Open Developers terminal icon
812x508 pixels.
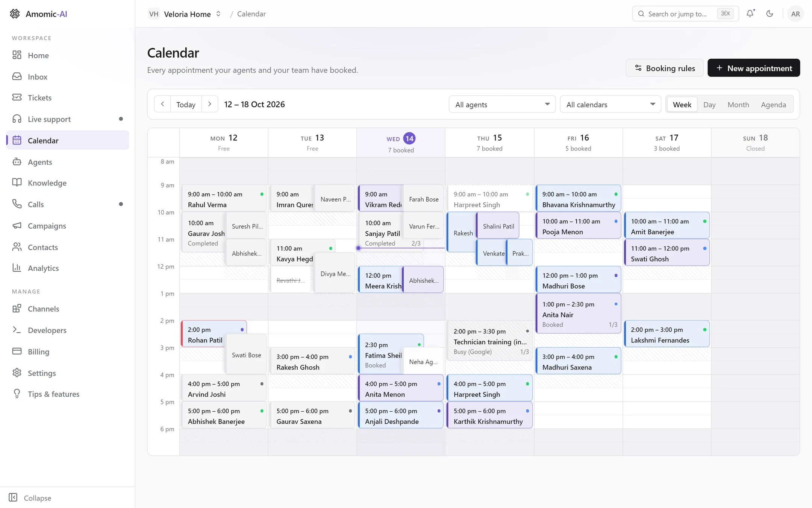(17, 330)
